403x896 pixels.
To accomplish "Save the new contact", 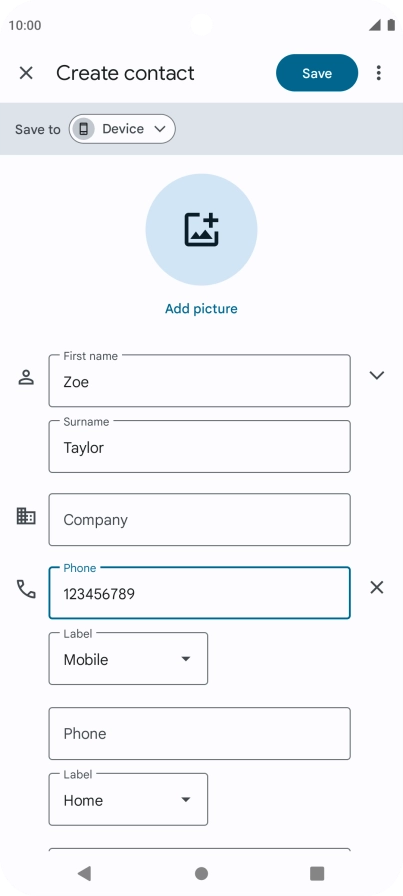I will tap(317, 73).
